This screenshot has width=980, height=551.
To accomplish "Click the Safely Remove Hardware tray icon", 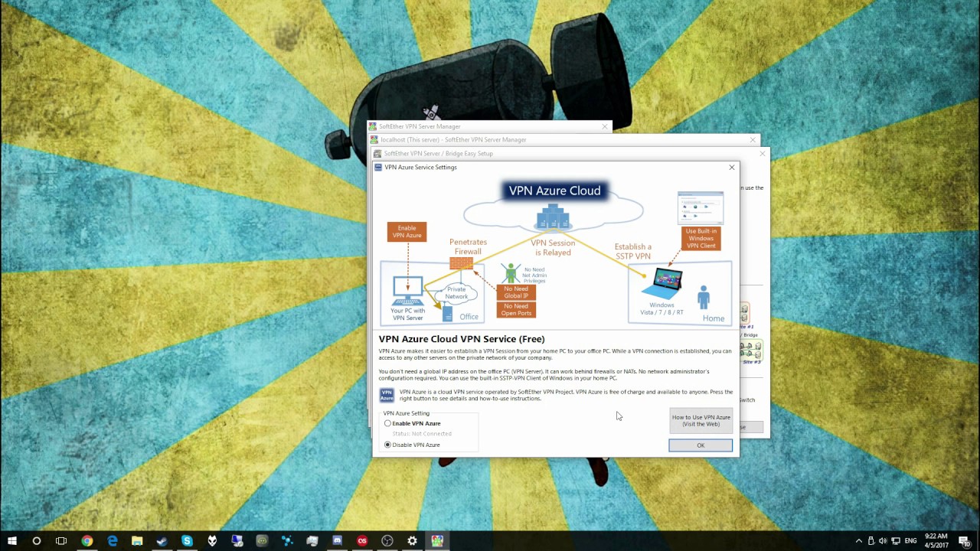I will (871, 541).
